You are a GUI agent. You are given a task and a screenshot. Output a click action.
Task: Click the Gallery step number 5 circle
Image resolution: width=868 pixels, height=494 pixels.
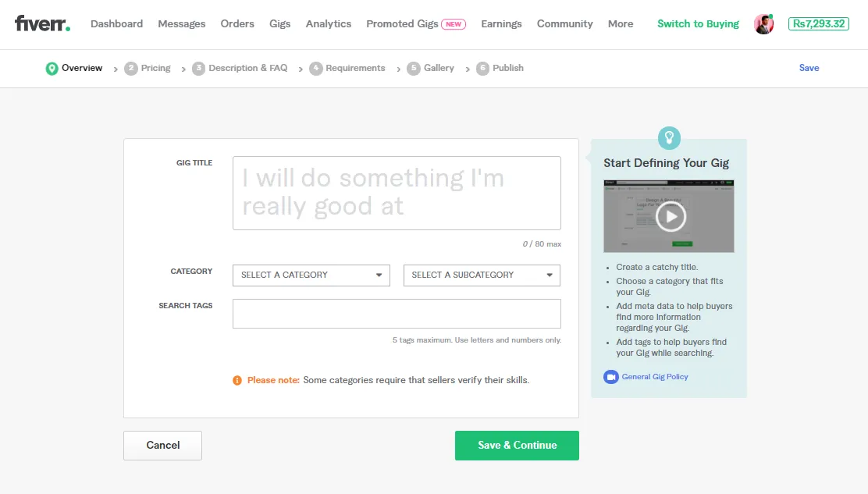click(x=414, y=69)
